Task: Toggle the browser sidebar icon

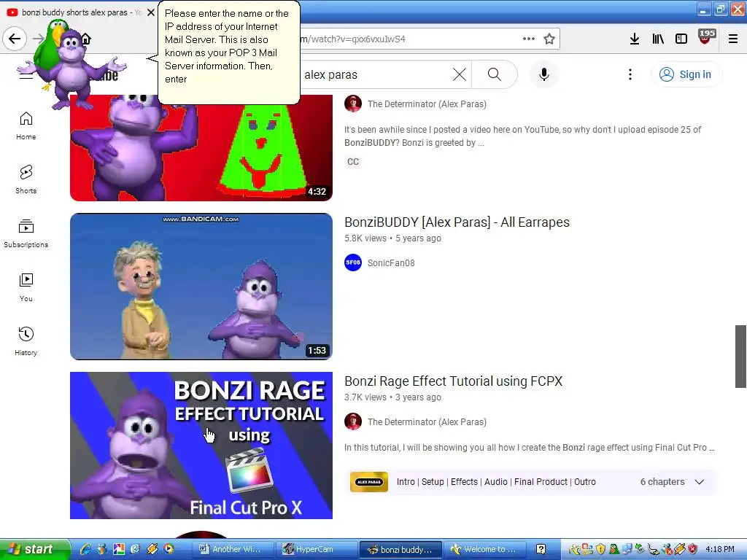Action: pyautogui.click(x=681, y=39)
